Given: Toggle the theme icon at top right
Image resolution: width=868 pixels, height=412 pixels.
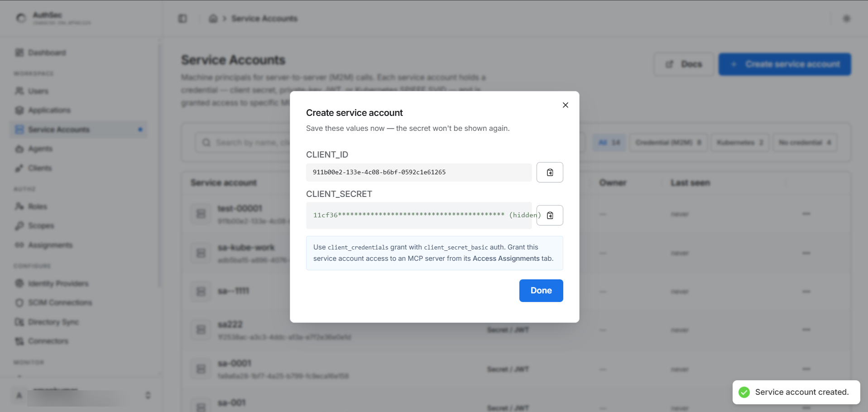Looking at the screenshot, I should 846,19.
